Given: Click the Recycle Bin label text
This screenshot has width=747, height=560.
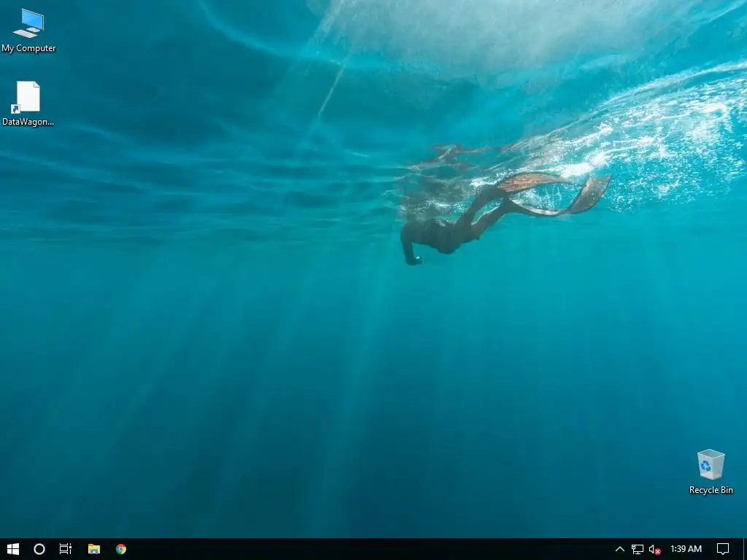Looking at the screenshot, I should pos(711,490).
